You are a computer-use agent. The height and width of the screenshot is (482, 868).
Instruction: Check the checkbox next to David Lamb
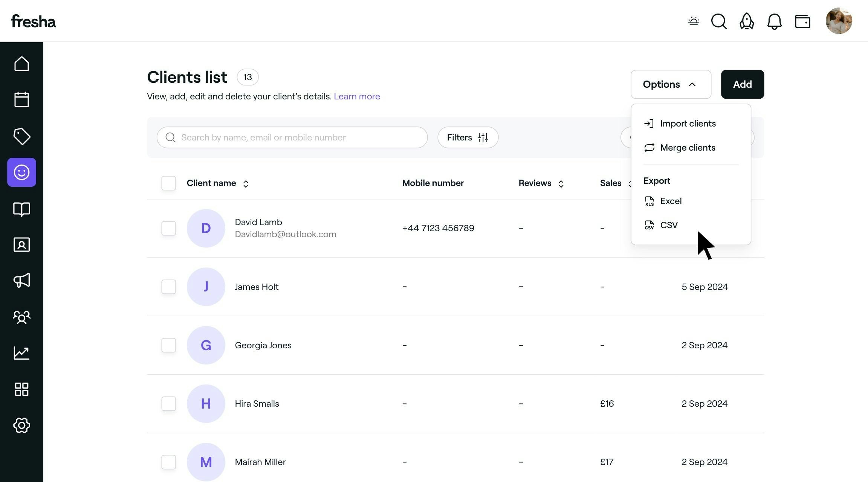coord(168,228)
